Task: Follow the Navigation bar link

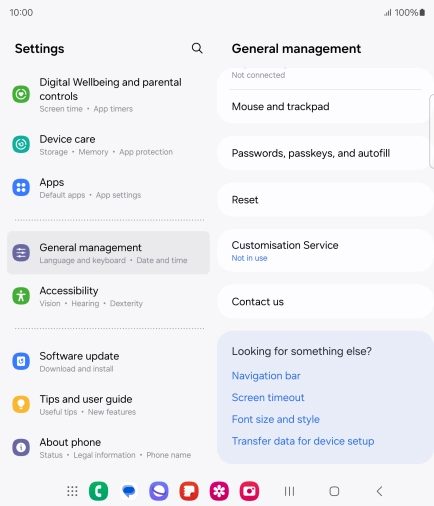Action: [266, 376]
